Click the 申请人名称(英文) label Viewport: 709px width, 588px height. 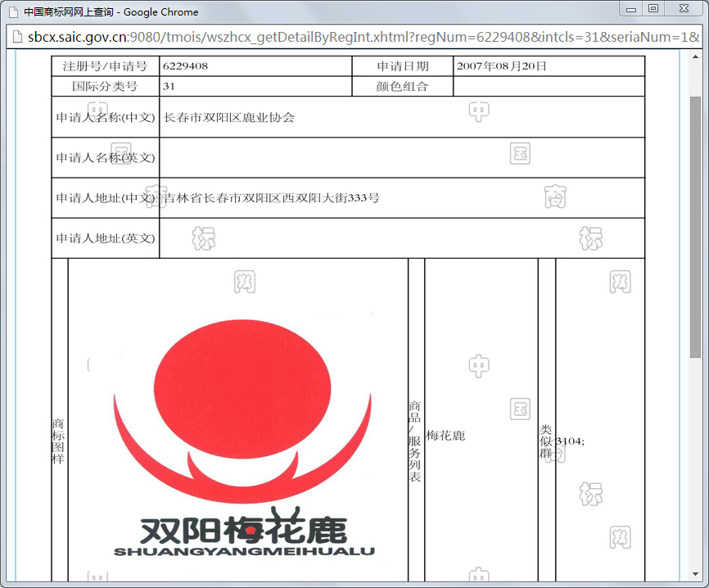106,158
